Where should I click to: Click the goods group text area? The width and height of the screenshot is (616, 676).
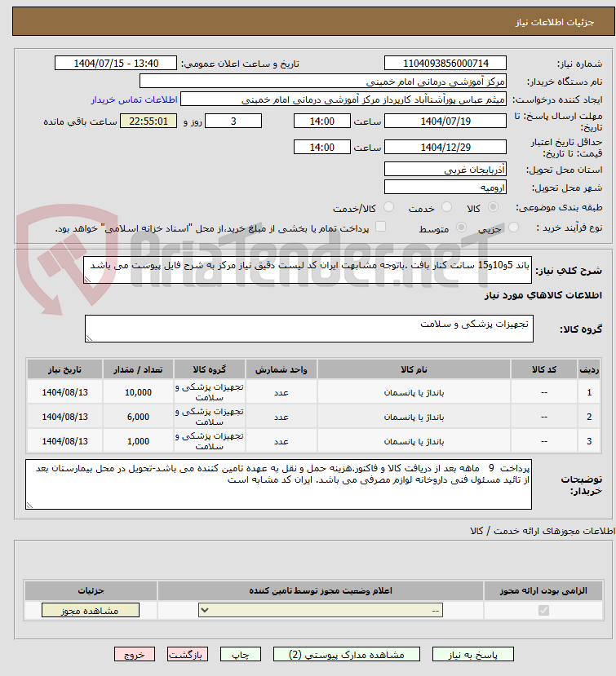[309, 329]
